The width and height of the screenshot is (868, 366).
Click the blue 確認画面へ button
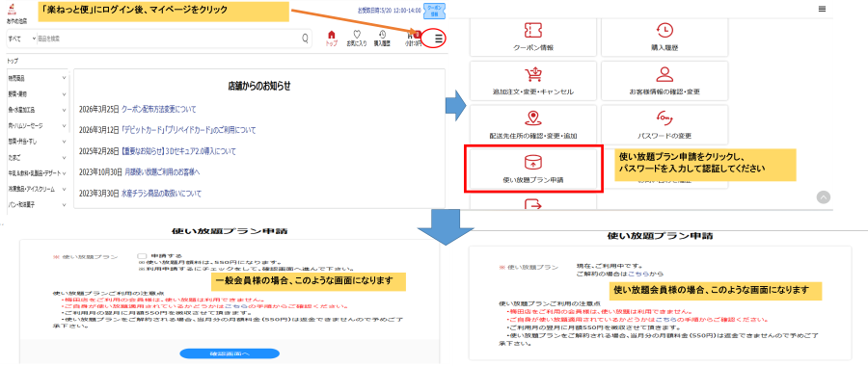pos(230,353)
